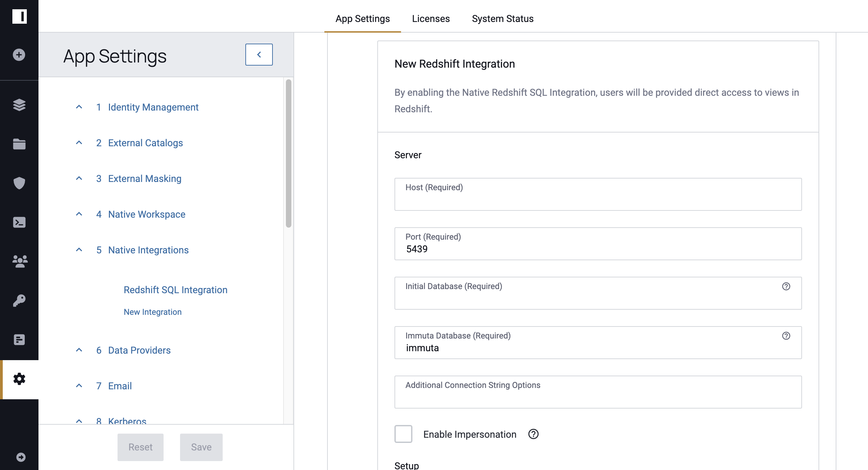
Task: Click the Immuta layers/stacks icon
Action: [x=19, y=104]
